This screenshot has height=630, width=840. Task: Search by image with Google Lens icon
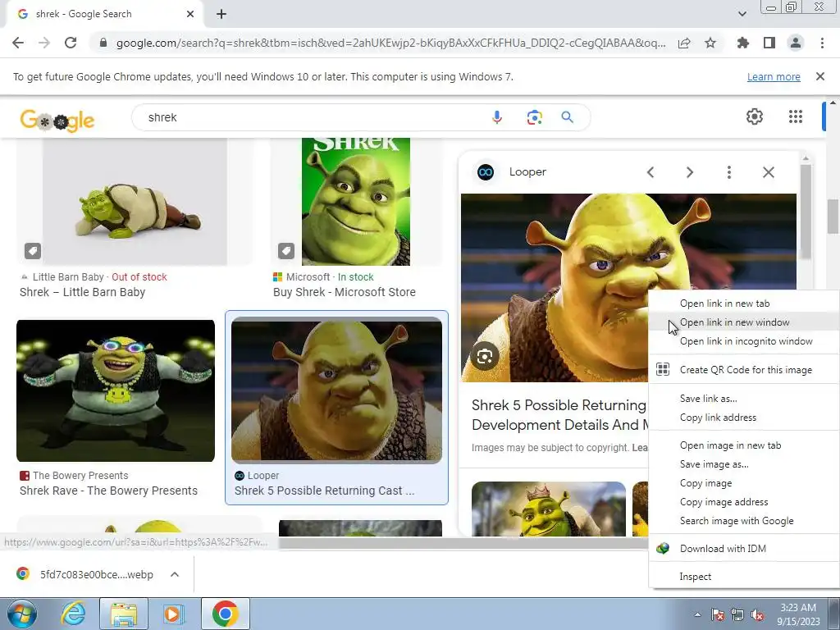click(x=534, y=117)
